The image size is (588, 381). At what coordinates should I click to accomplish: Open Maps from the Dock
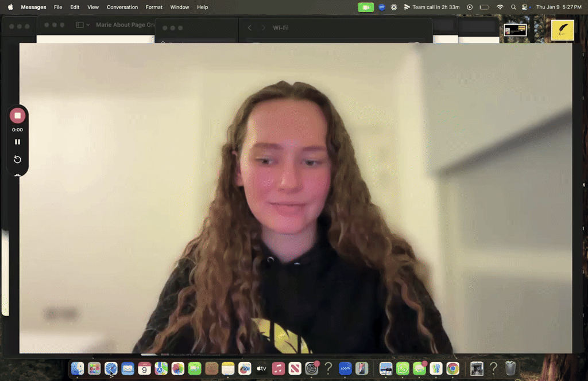(161, 368)
